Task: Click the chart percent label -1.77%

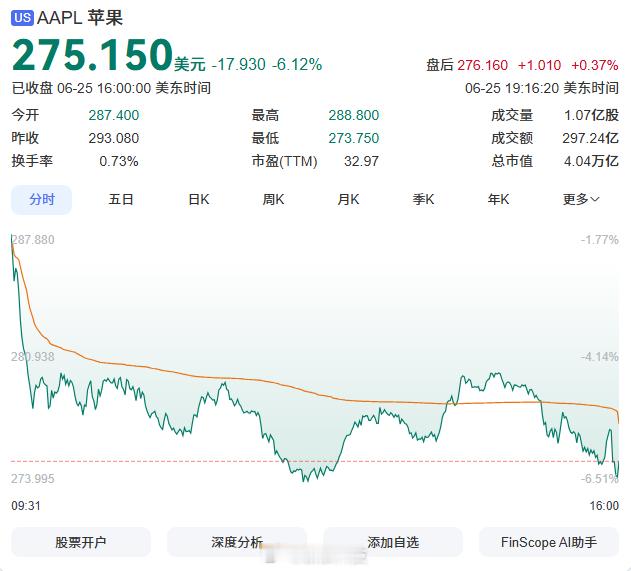Action: (600, 240)
